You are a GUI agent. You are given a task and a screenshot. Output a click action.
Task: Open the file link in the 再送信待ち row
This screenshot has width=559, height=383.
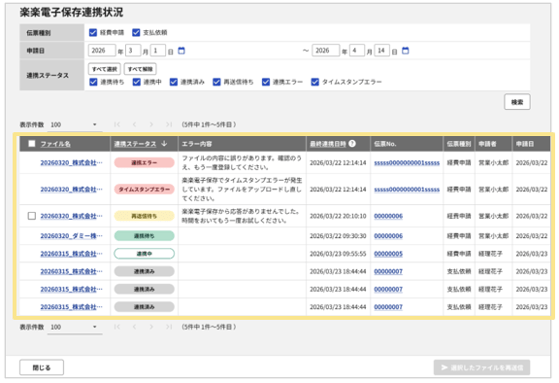[71, 216]
